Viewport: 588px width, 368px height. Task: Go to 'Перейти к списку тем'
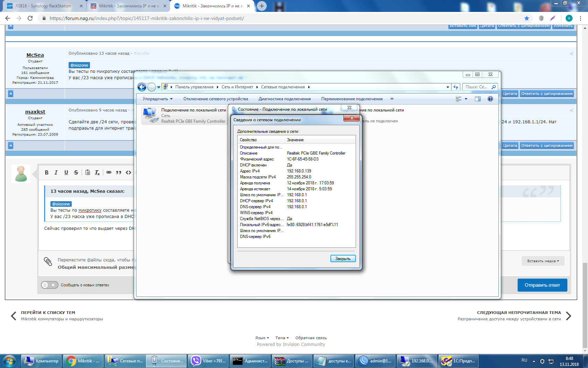pos(48,313)
